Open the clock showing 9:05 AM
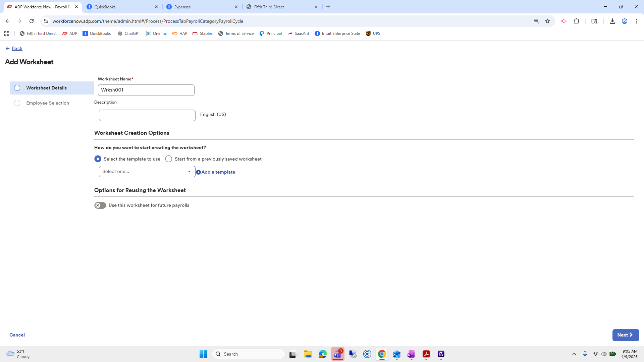Image resolution: width=644 pixels, height=362 pixels. click(x=630, y=354)
